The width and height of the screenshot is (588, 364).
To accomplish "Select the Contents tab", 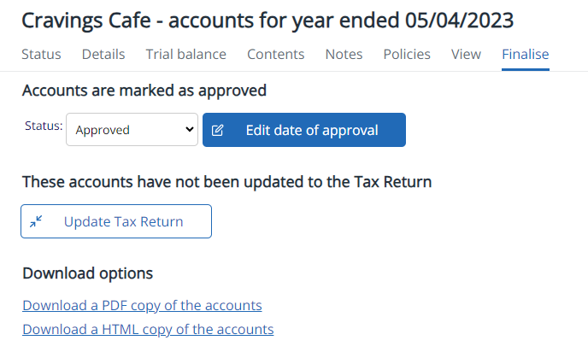I will (275, 55).
